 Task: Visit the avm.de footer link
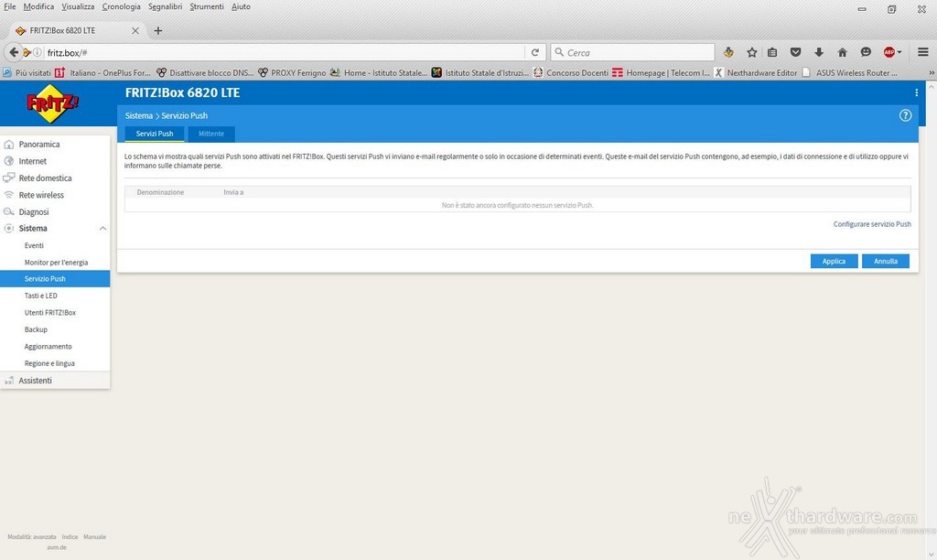coord(57,547)
